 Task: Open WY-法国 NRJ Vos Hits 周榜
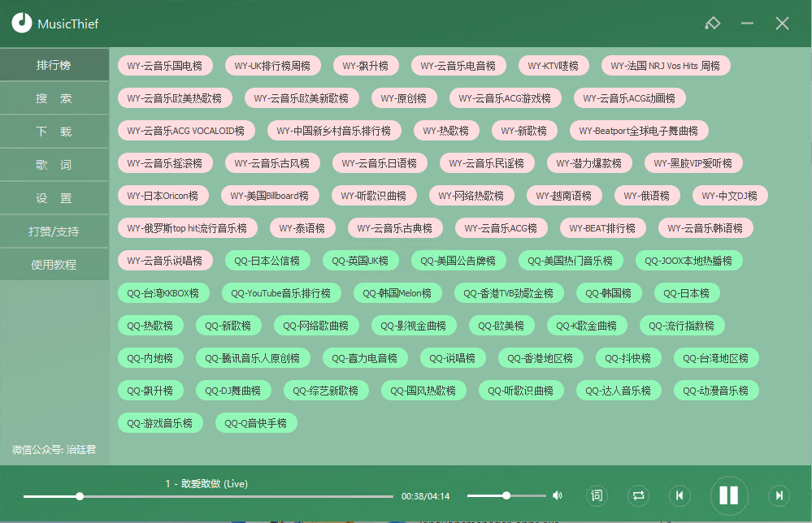tap(666, 66)
